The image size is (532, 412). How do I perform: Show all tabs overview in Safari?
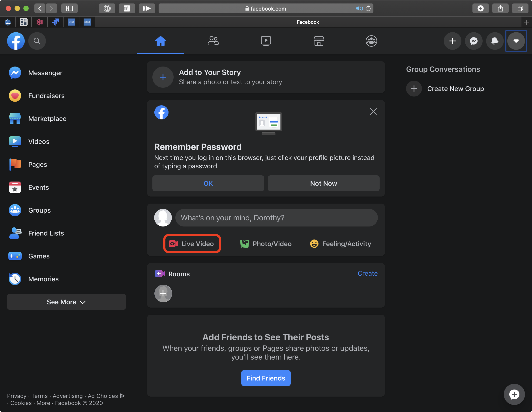pyautogui.click(x=520, y=9)
